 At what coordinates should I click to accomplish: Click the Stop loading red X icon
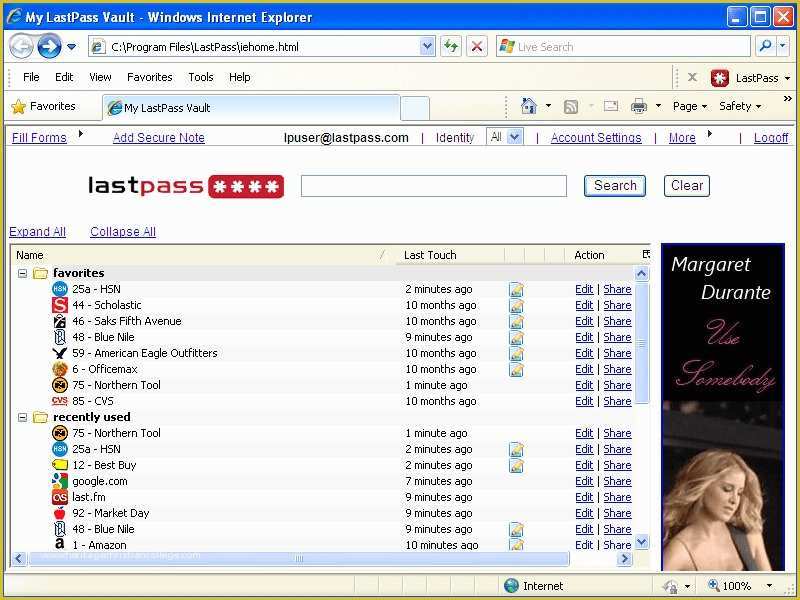pos(477,47)
